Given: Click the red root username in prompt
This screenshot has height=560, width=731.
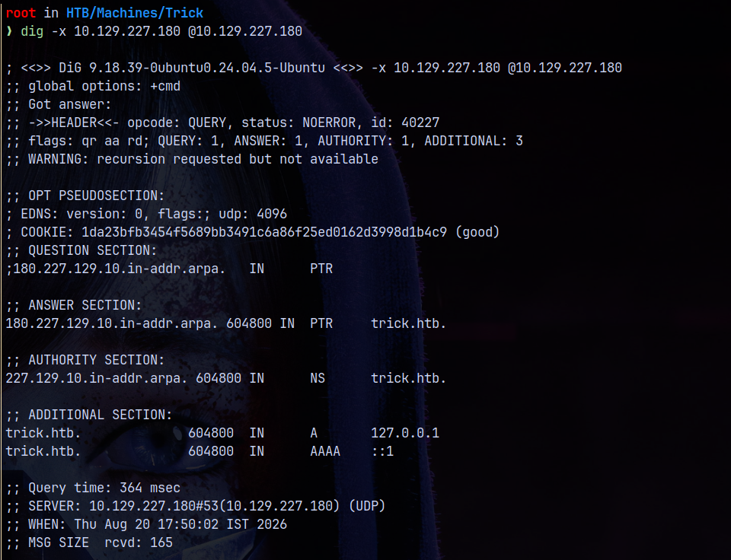Looking at the screenshot, I should (x=21, y=13).
